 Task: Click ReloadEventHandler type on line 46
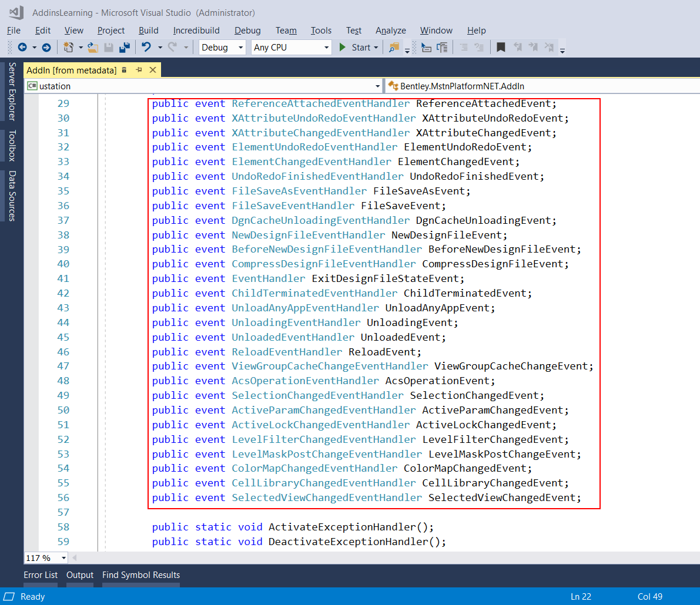[287, 352]
